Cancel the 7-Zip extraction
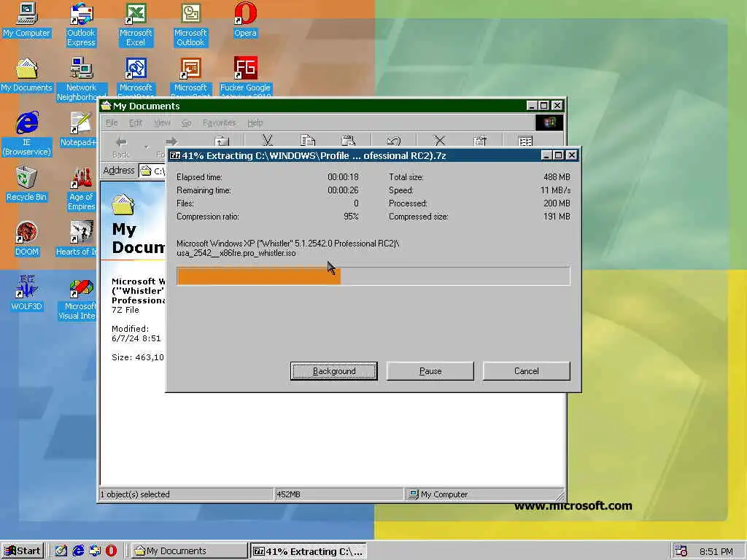This screenshot has height=560, width=747. pos(527,371)
